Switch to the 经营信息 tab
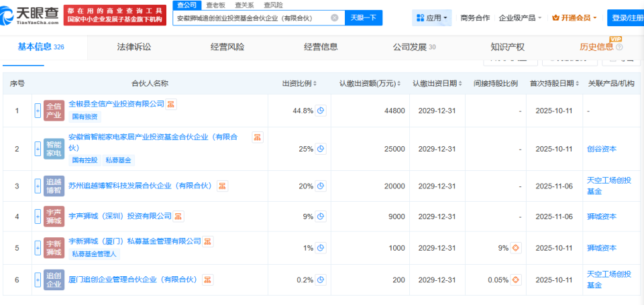 tap(321, 47)
